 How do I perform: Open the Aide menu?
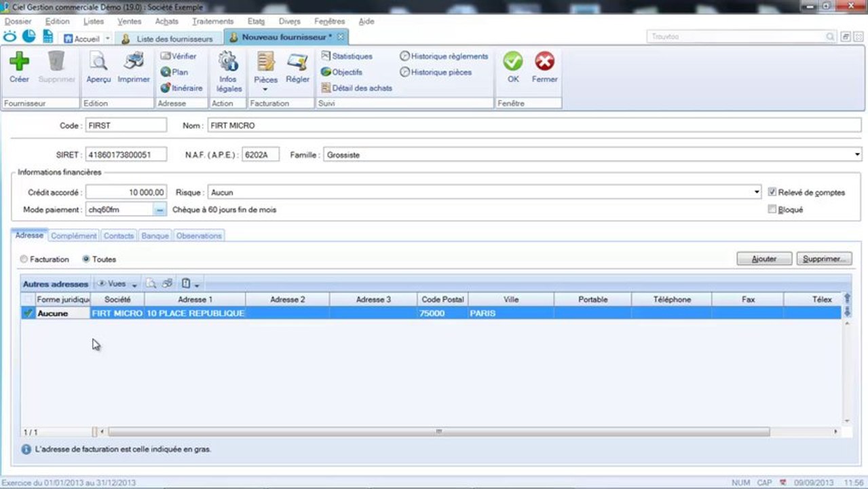pos(366,21)
